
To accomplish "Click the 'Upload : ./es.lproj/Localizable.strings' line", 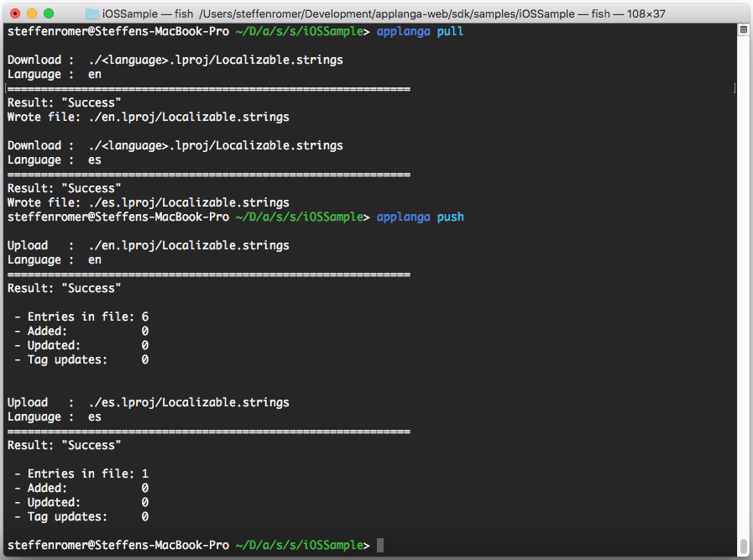I will pos(149,402).
